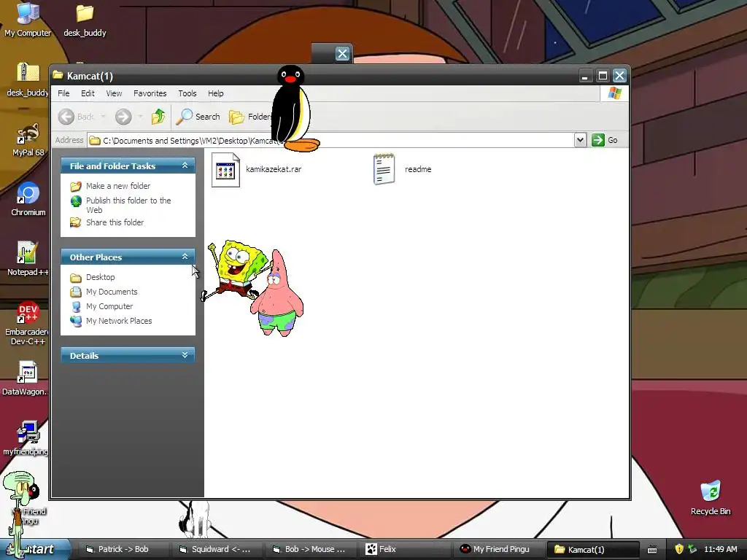Click the Forward navigation arrow
The height and width of the screenshot is (560, 747).
coord(123,117)
